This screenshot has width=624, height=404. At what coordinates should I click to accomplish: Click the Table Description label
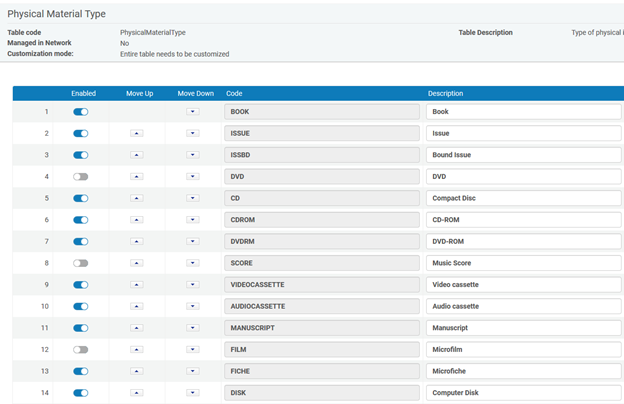click(x=486, y=33)
